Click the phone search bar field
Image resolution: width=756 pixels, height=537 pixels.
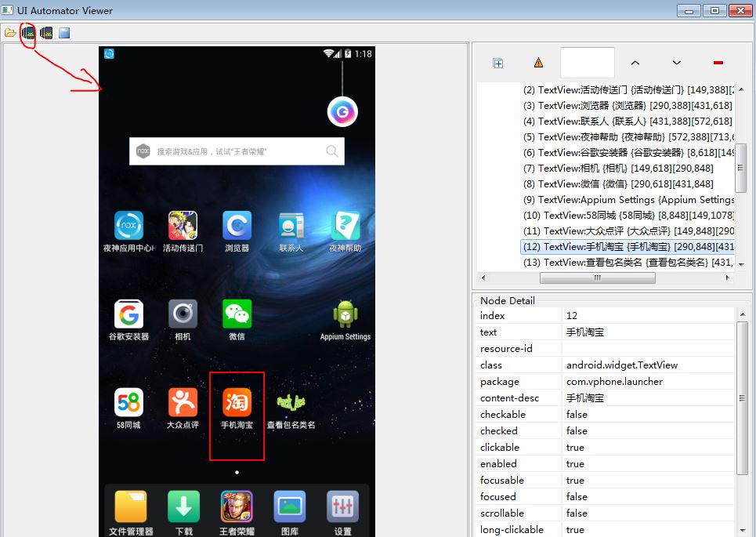pyautogui.click(x=237, y=151)
